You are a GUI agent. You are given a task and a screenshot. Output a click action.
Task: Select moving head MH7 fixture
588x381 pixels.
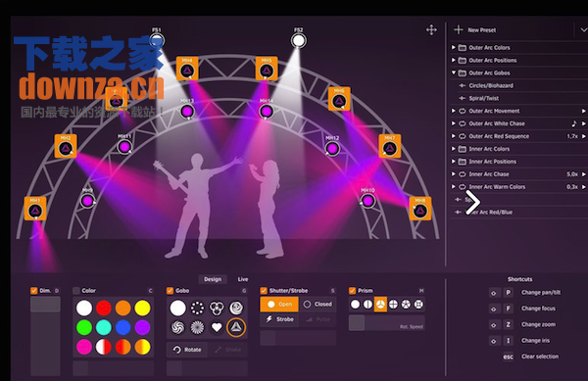tap(390, 146)
